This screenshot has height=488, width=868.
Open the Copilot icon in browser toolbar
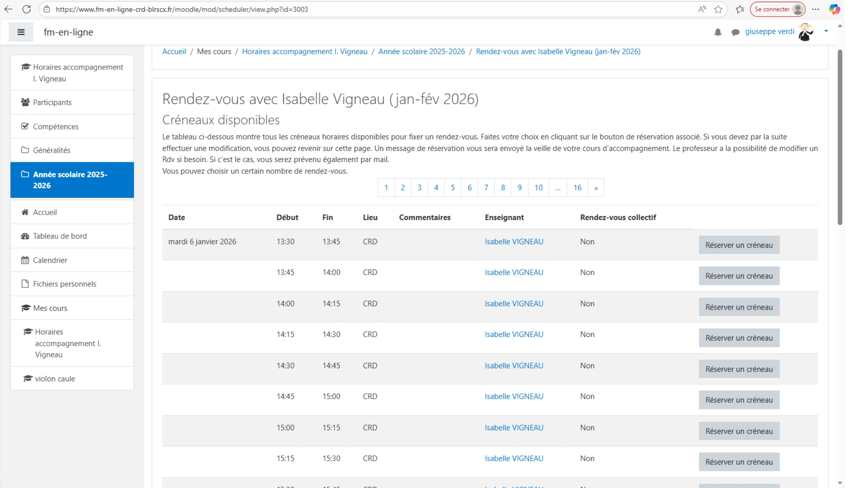click(x=834, y=9)
